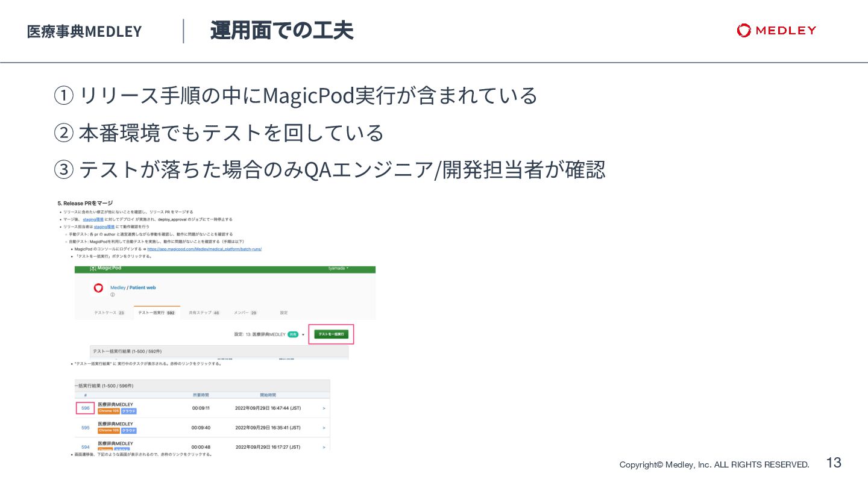
Task: Click the duration 00:09:40
Action: pyautogui.click(x=201, y=428)
